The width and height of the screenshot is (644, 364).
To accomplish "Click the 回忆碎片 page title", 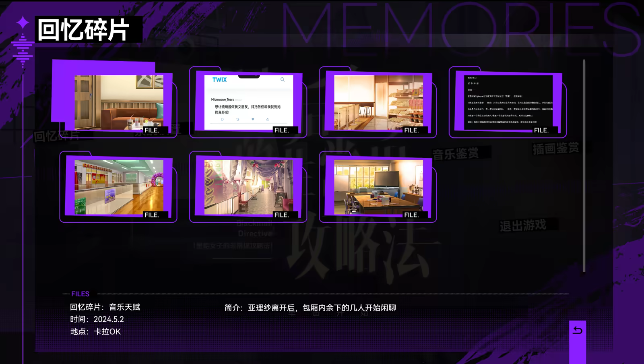I will point(84,30).
